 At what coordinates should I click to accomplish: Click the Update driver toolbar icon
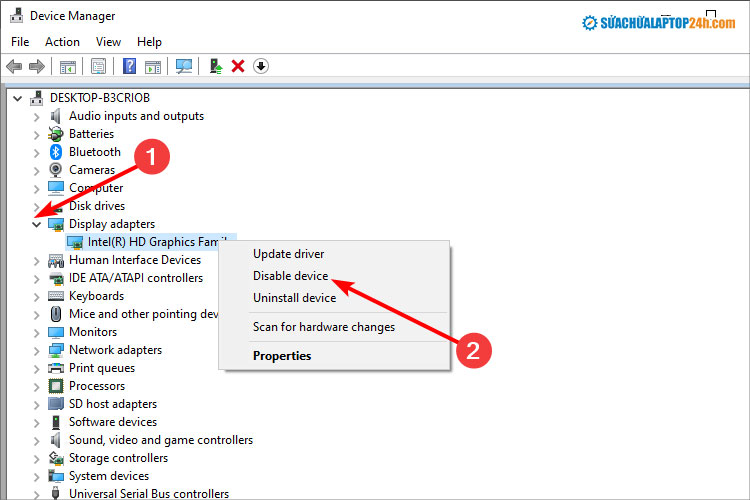[x=214, y=67]
